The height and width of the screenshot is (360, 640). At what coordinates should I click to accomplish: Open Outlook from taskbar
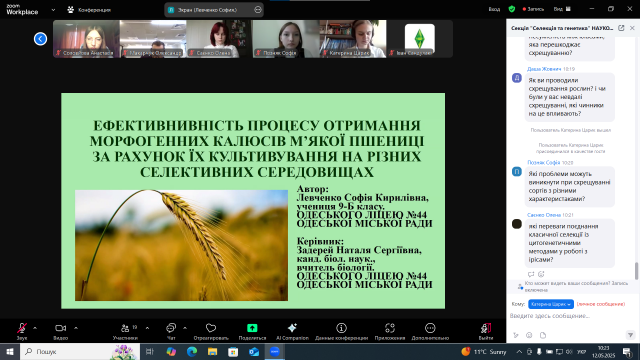(254, 351)
